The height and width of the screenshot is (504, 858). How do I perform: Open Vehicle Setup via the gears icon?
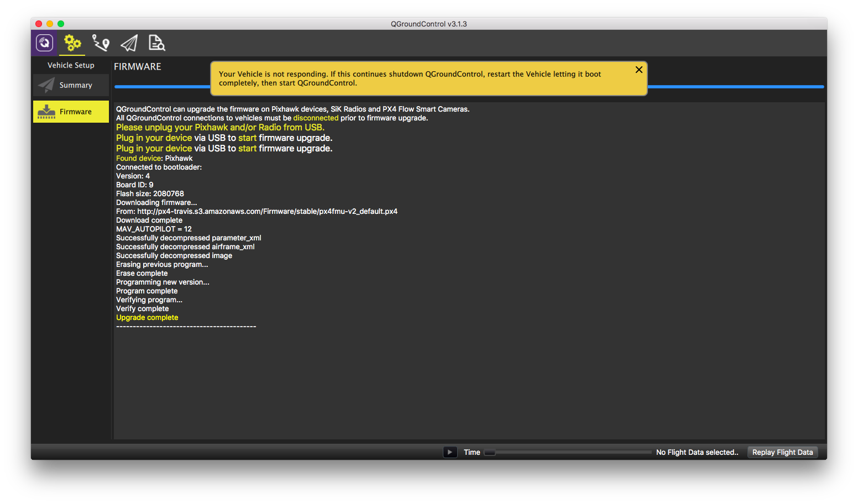point(72,43)
